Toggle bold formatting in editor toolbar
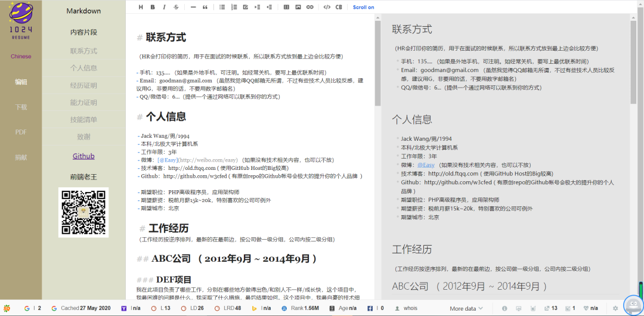644x316 pixels. pos(153,7)
